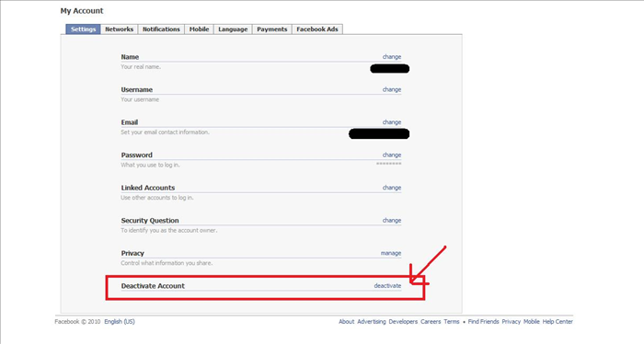
Task: Open the Settings tab
Action: pos(83,29)
